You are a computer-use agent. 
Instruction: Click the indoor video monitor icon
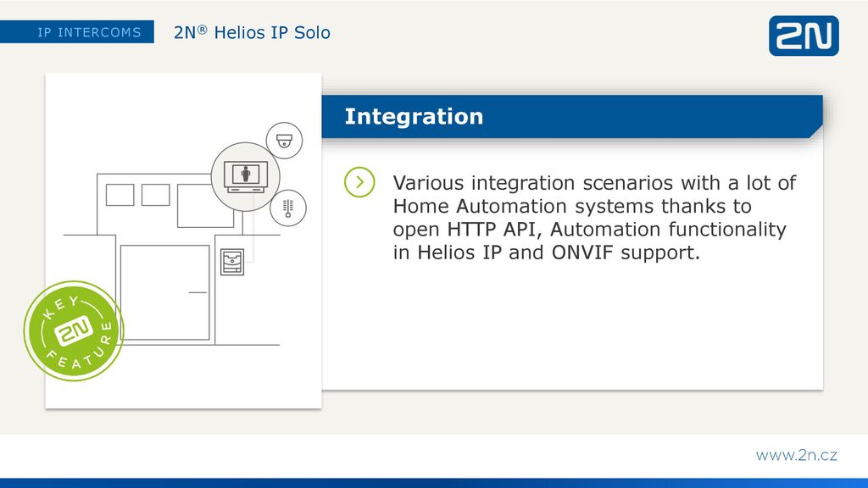pyautogui.click(x=245, y=176)
